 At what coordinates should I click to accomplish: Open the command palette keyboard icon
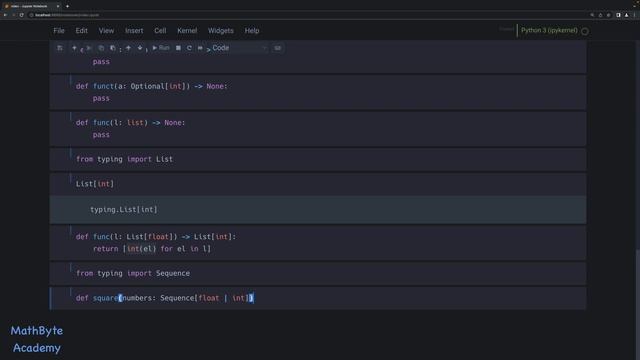click(x=278, y=48)
